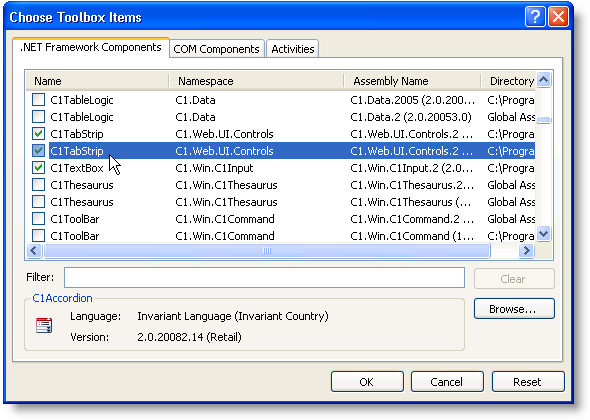Click the C1.Data.2 (2.0.20053.0) assembly cell

coord(411,117)
